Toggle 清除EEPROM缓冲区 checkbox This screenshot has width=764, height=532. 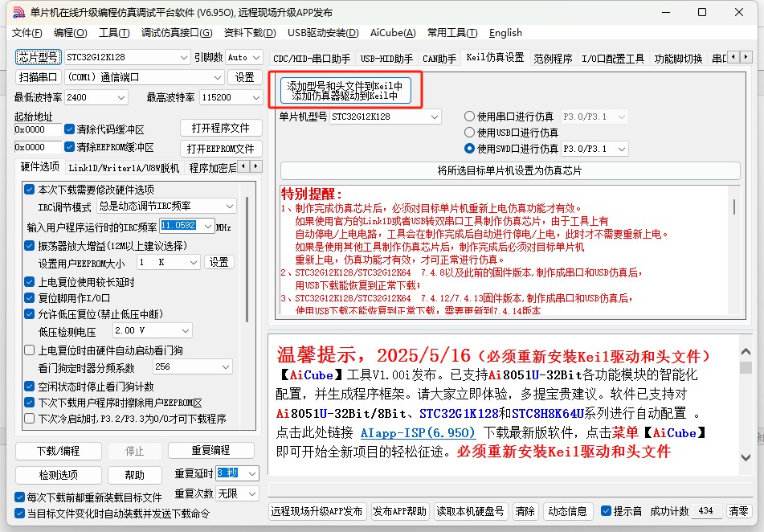[x=69, y=147]
